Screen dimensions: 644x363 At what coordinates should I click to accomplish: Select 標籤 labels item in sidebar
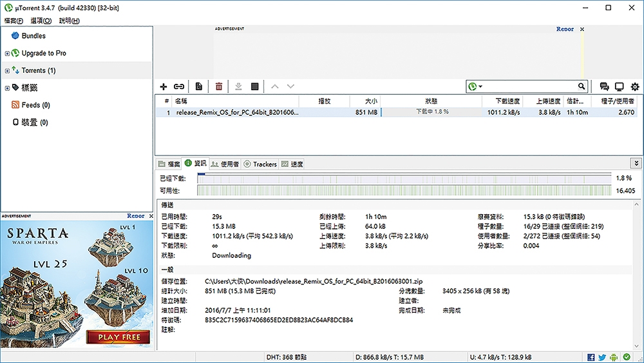(x=29, y=88)
